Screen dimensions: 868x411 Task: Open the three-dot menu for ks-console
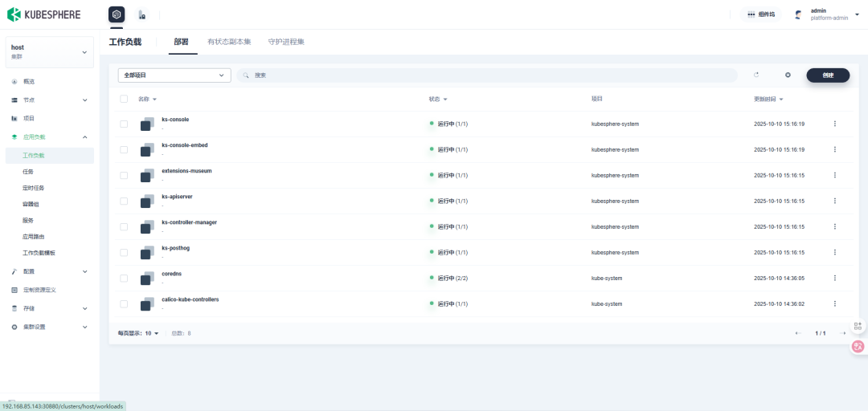(x=835, y=124)
